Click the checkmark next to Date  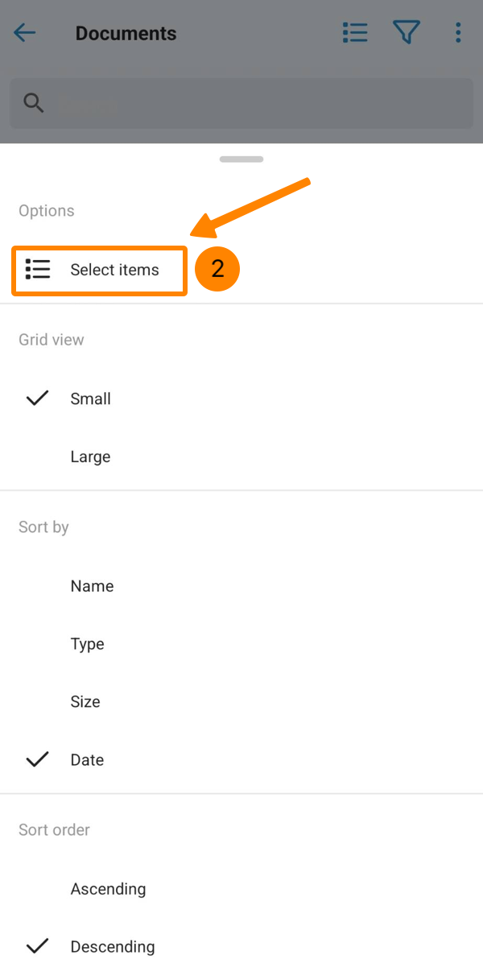coord(38,759)
